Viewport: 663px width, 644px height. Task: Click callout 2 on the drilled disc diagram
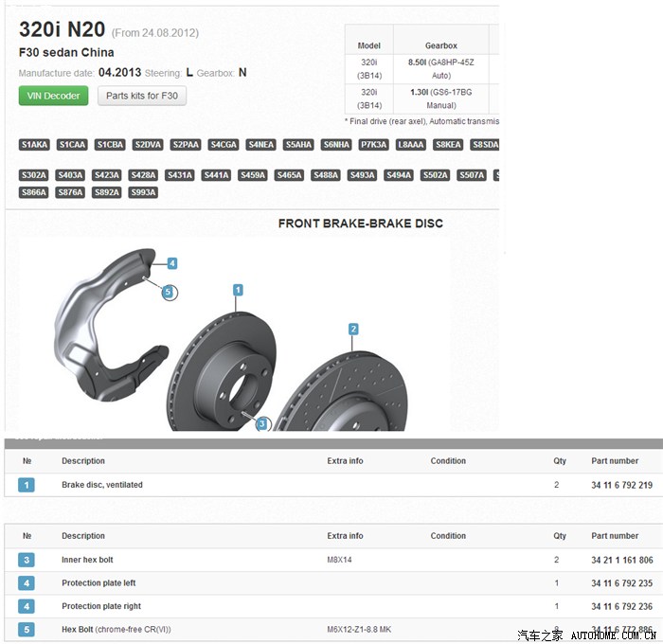(353, 330)
